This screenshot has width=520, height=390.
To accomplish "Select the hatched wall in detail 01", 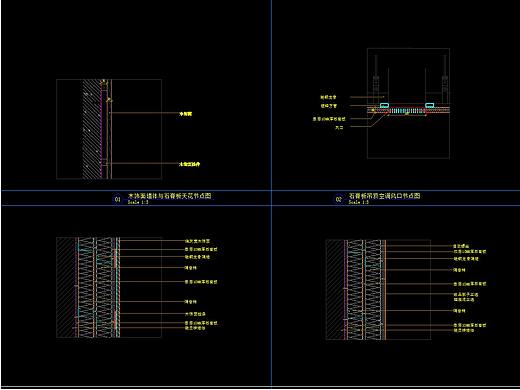I will click(92, 129).
